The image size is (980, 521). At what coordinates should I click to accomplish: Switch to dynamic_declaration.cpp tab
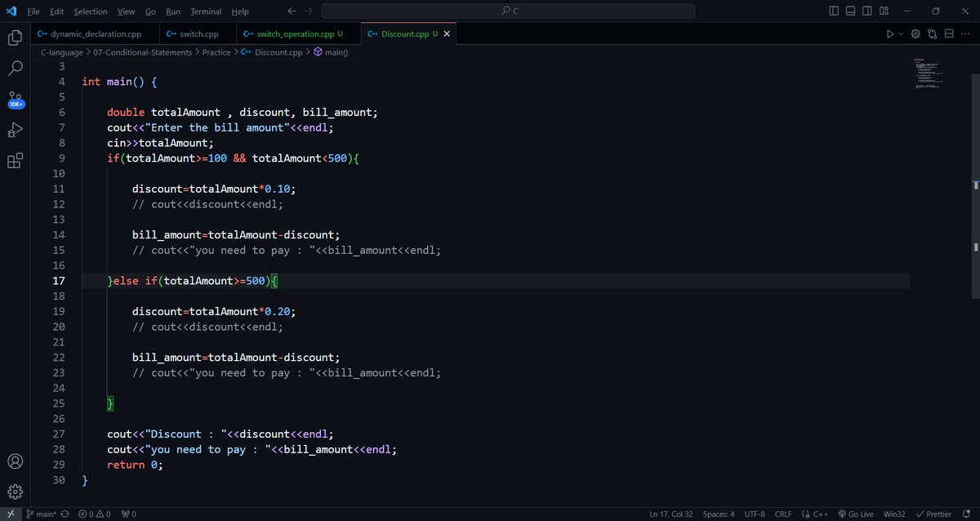click(x=93, y=34)
